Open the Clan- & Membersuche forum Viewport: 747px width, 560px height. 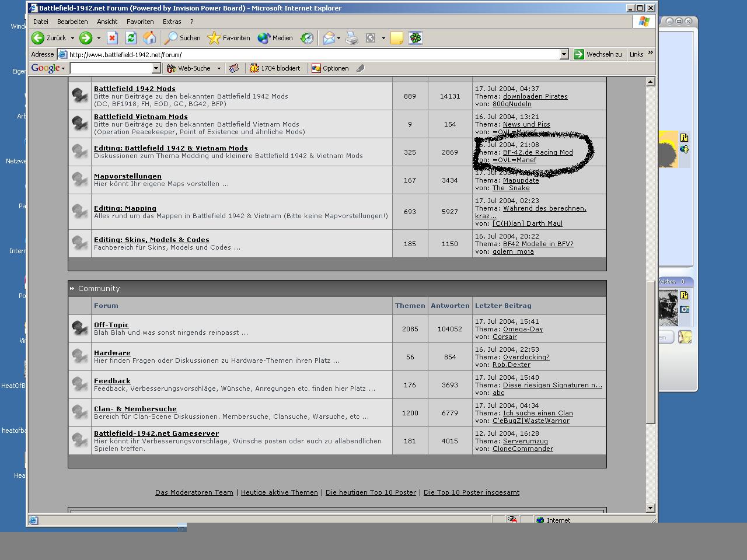point(135,409)
